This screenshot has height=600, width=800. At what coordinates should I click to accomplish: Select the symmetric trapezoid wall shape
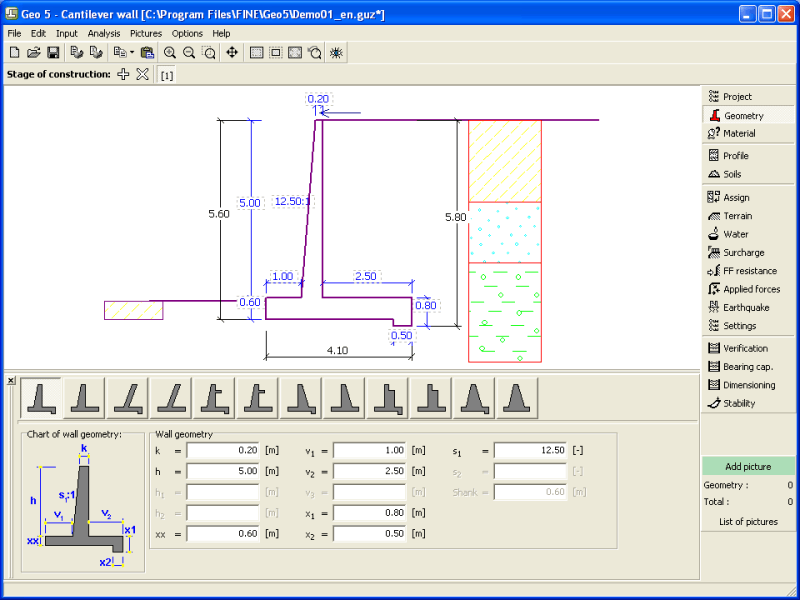pos(516,398)
